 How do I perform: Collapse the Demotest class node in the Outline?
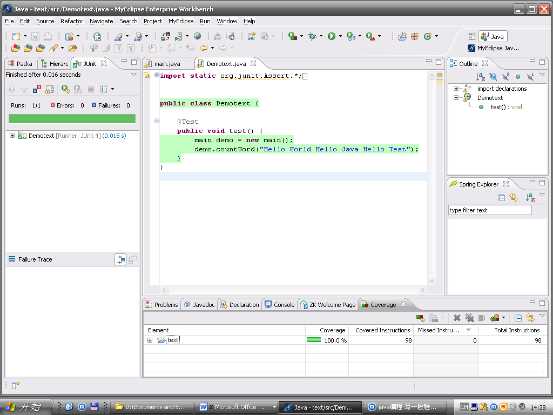[x=456, y=98]
